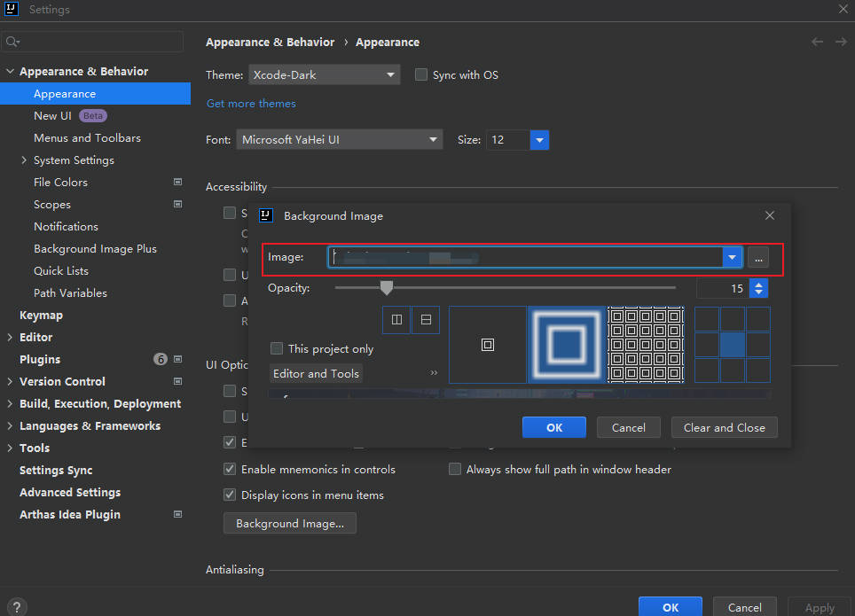Expand the Editor settings node
This screenshot has height=616, width=855.
[x=10, y=338]
